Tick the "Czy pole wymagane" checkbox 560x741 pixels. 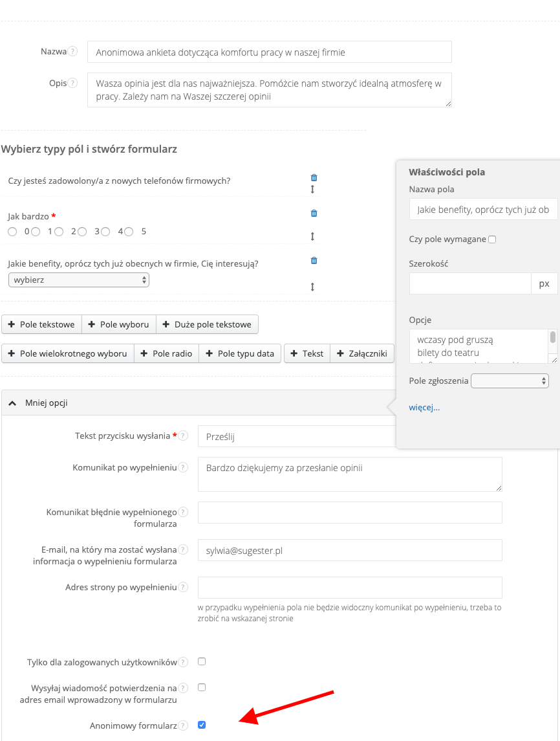click(492, 239)
